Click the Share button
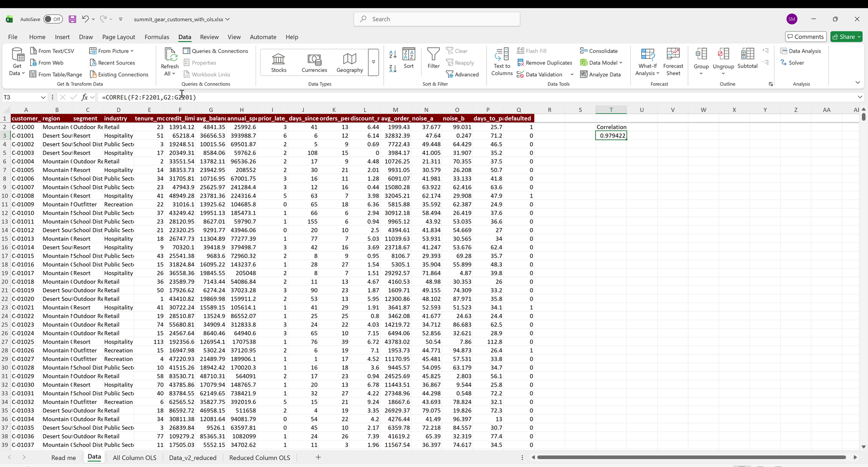This screenshot has width=868, height=467. click(x=846, y=37)
